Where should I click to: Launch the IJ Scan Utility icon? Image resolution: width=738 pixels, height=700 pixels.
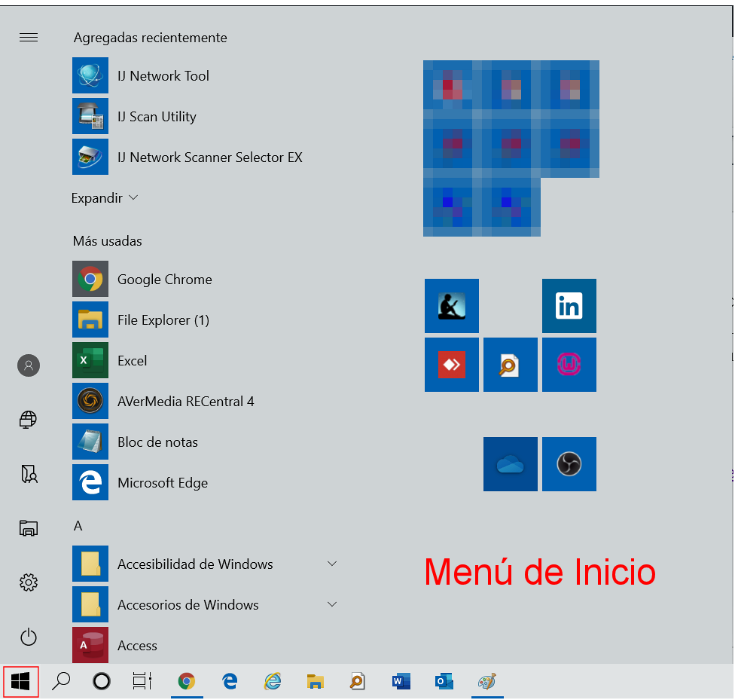pos(90,116)
